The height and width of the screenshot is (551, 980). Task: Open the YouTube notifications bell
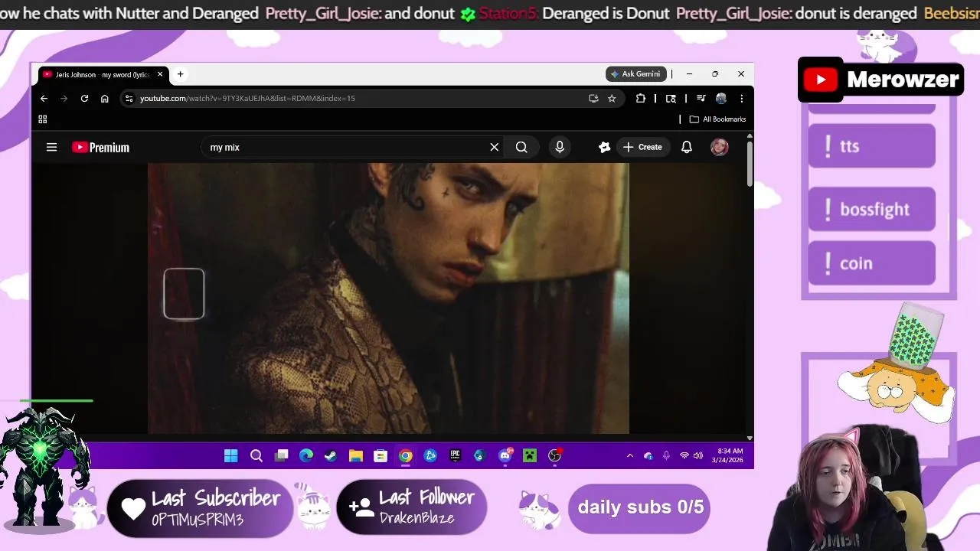[687, 147]
